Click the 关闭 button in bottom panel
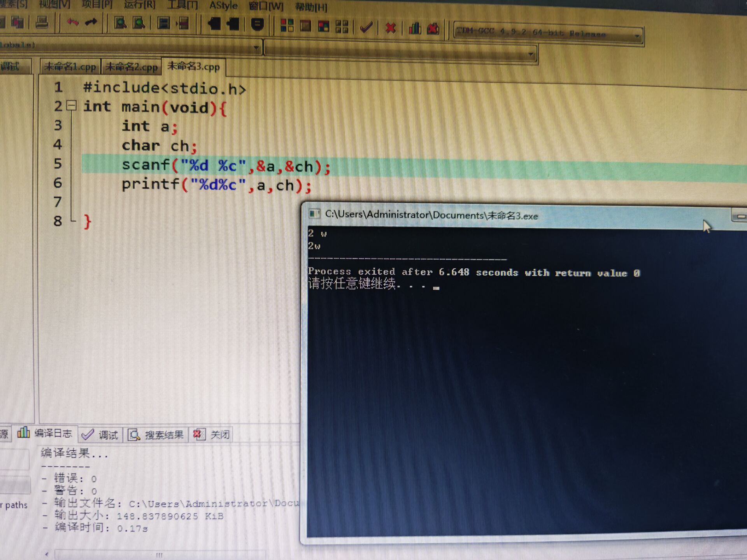This screenshot has width=747, height=560. pyautogui.click(x=212, y=435)
